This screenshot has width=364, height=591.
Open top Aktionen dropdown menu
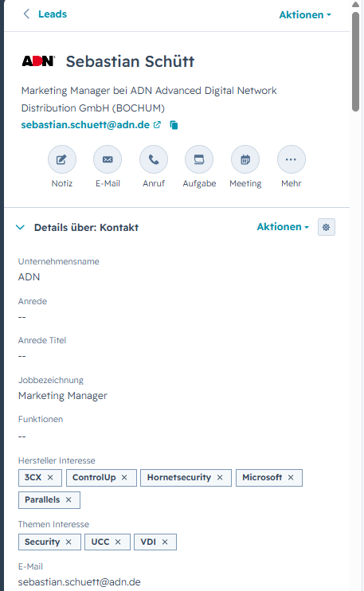(305, 14)
